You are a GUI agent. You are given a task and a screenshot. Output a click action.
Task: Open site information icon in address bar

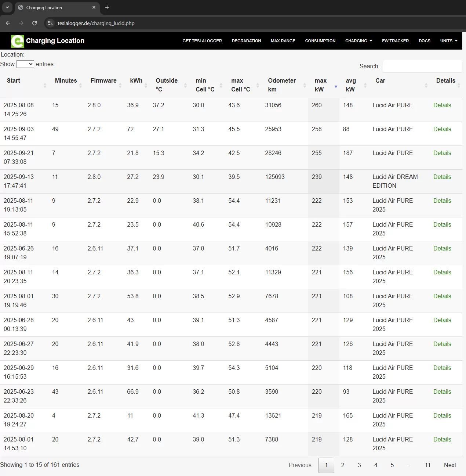(x=50, y=23)
